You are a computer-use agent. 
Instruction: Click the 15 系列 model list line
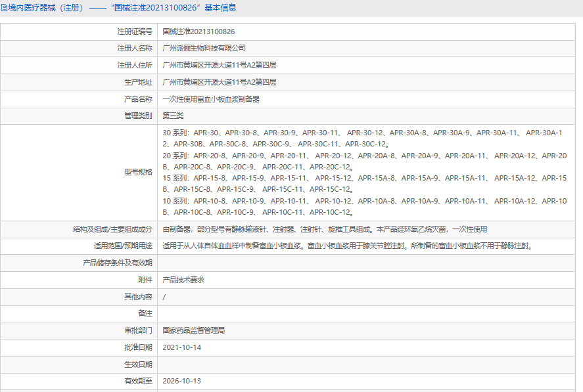(x=365, y=184)
